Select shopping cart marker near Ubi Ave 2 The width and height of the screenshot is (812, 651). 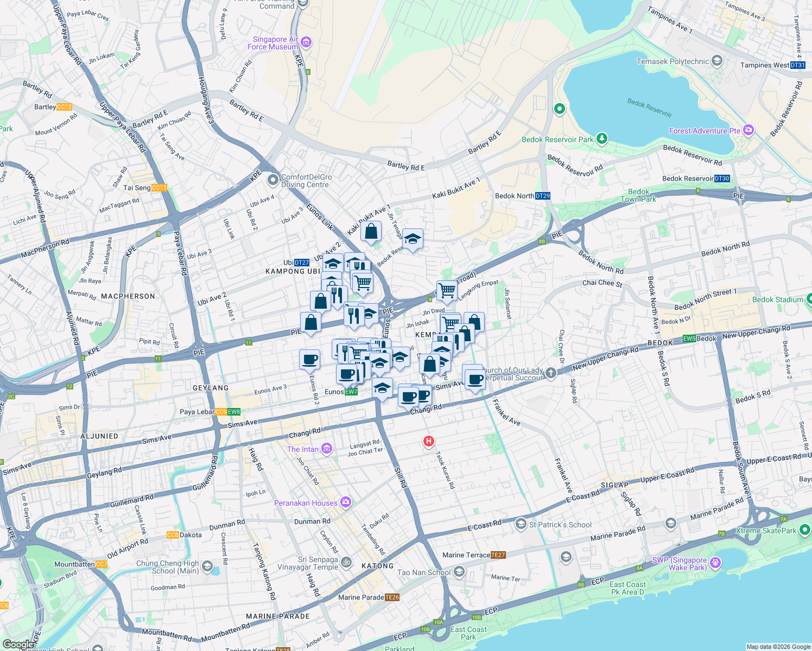363,282
